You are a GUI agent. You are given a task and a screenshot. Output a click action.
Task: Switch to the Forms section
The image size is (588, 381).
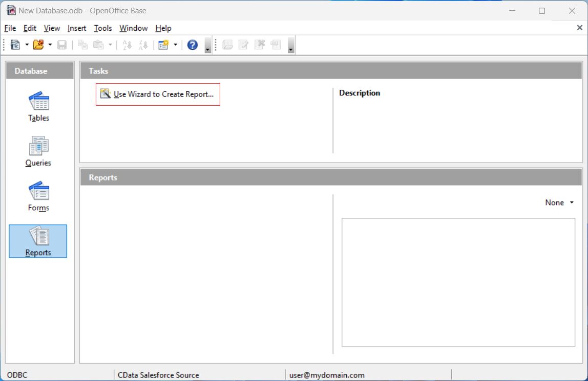38,196
